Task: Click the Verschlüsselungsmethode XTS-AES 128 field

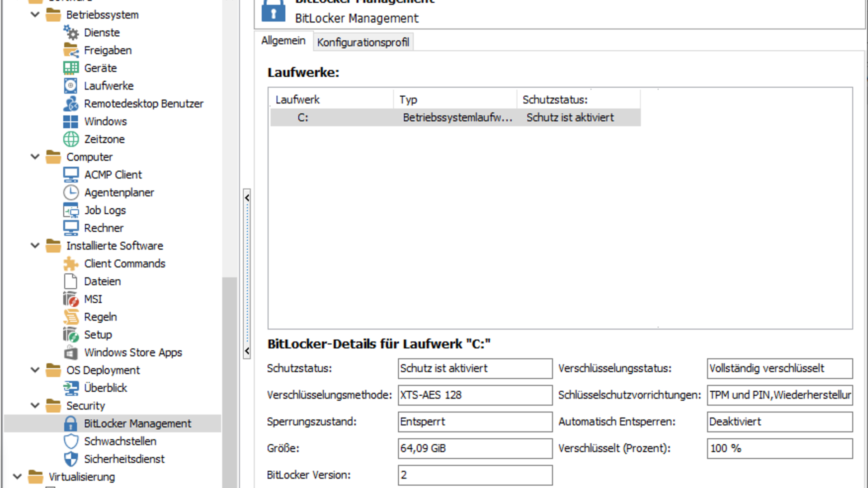Action: [475, 395]
